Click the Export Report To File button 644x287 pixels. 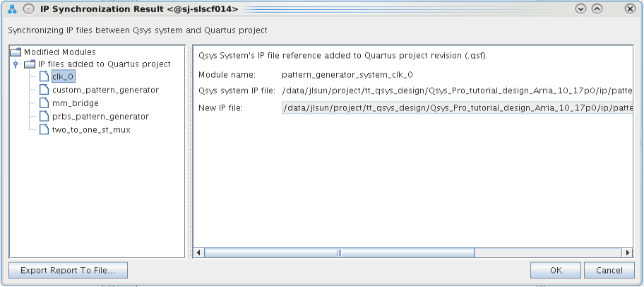(x=68, y=270)
